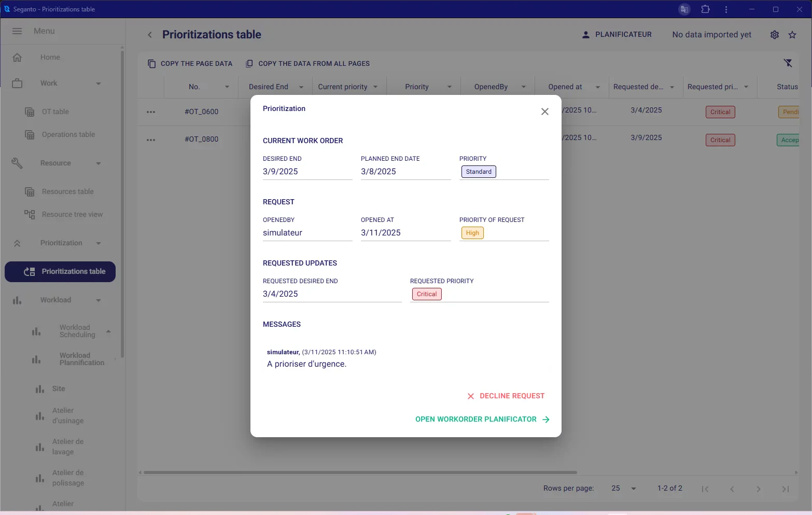This screenshot has height=515, width=812.
Task: Click the favorite star icon
Action: 792,34
